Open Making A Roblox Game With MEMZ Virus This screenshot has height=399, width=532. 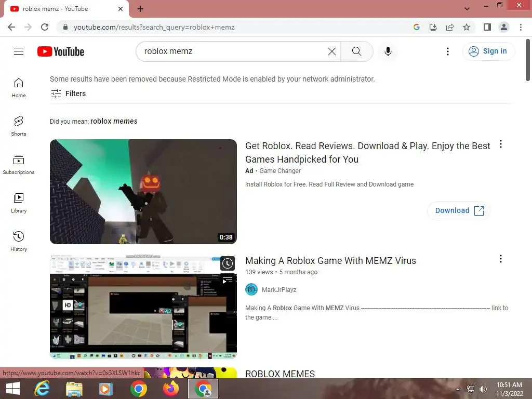(330, 261)
